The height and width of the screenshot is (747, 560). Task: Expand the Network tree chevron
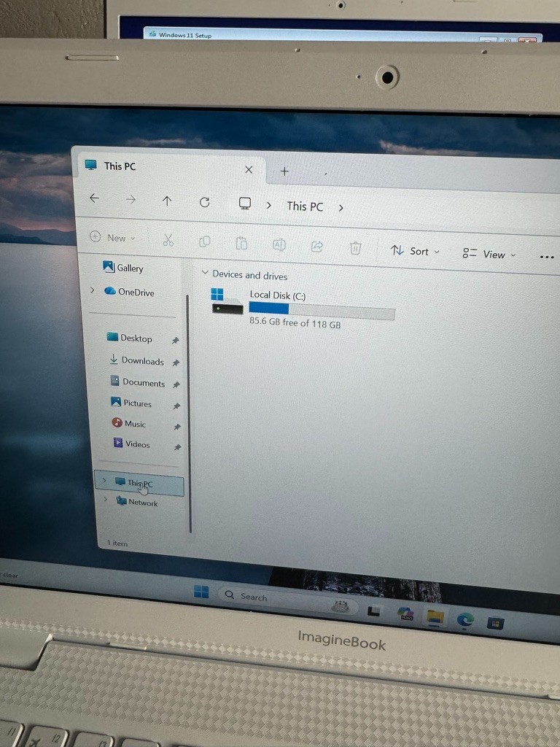pyautogui.click(x=106, y=499)
